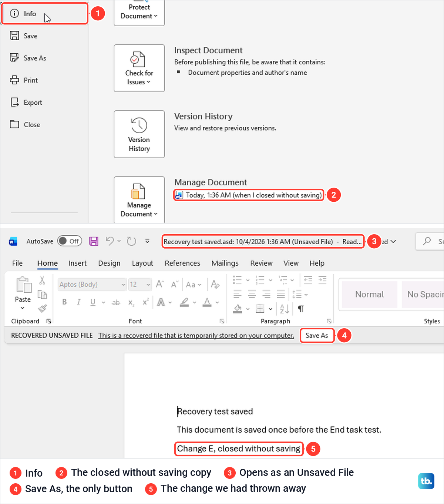
Task: Open the Layout tab
Action: coord(142,263)
